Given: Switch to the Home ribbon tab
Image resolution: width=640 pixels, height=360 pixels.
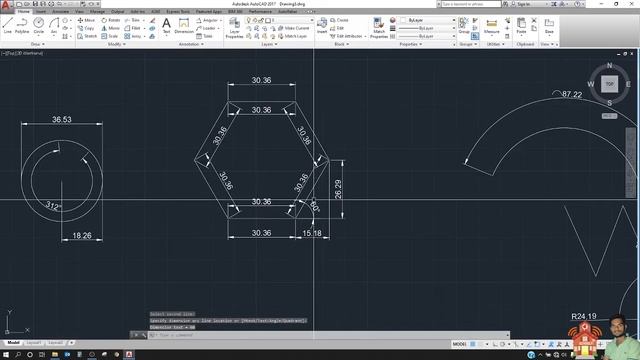Looking at the screenshot, I should pos(23,11).
